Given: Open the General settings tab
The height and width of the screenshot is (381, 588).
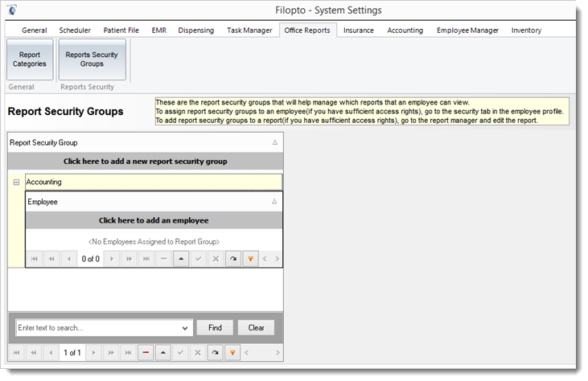Looking at the screenshot, I should 34,31.
